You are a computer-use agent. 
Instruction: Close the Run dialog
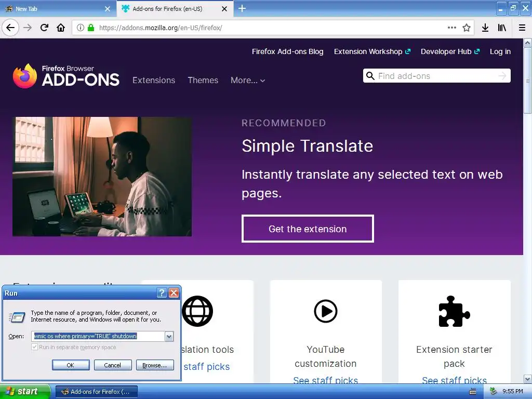pyautogui.click(x=174, y=293)
